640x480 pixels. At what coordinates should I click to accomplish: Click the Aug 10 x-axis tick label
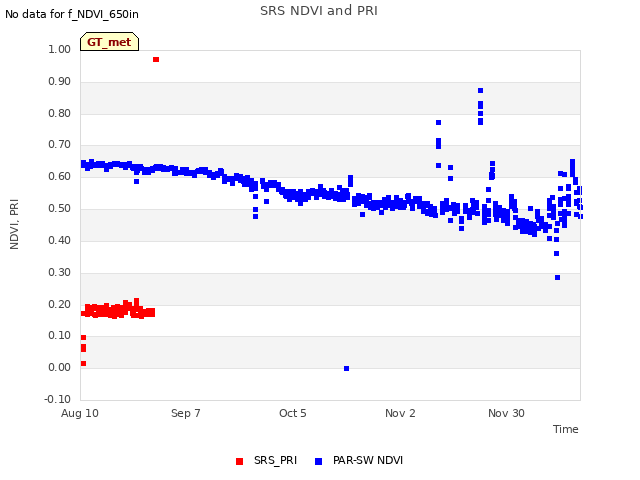pyautogui.click(x=80, y=413)
